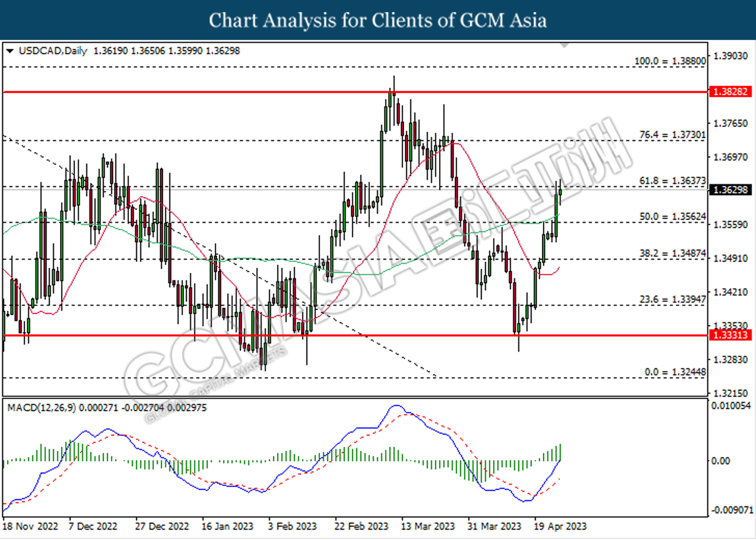The height and width of the screenshot is (540, 756).
Task: Click the 1.32830 price axis value
Action: point(731,359)
